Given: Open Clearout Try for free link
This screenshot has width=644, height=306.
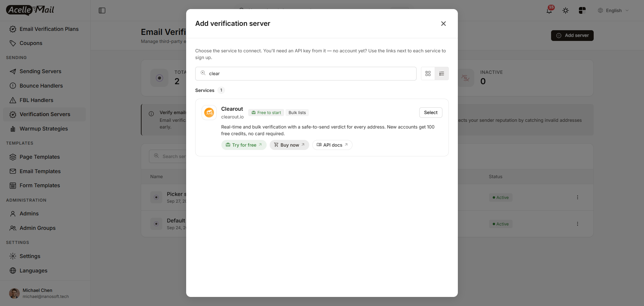Looking at the screenshot, I should click(x=244, y=145).
